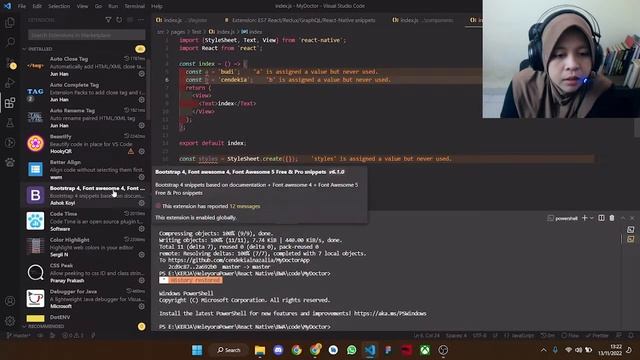The height and width of the screenshot is (360, 640).
Task: Open Source Control view in activity bar
Action: pyautogui.click(x=10, y=62)
